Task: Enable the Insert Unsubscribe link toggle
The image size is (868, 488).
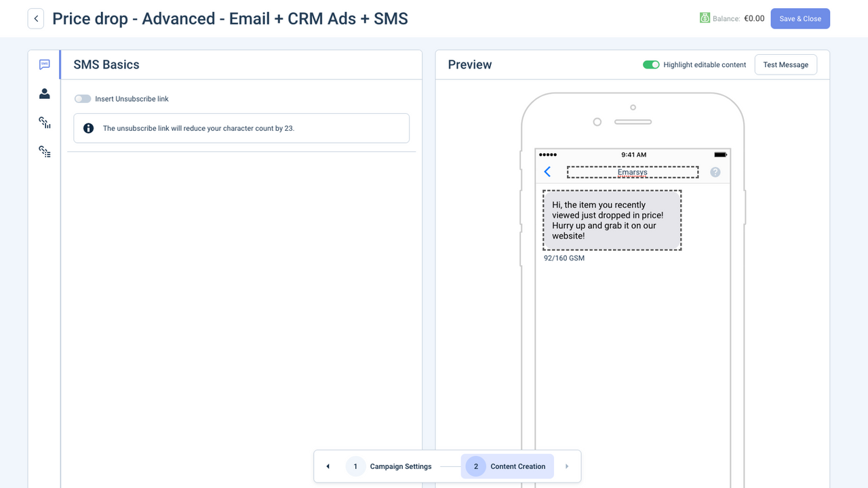Action: tap(82, 98)
